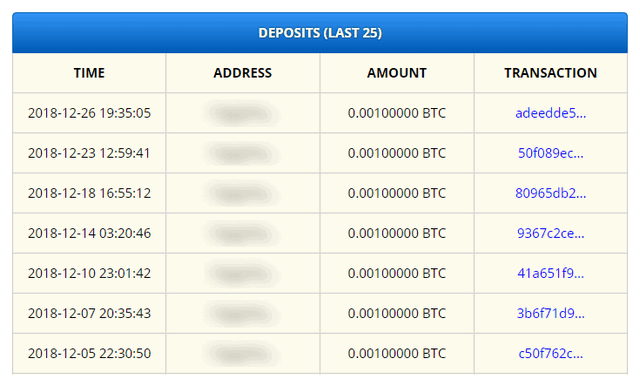Viewport: 640px width, 386px height.
Task: Open transaction link 41a651f9...
Action: tap(550, 273)
